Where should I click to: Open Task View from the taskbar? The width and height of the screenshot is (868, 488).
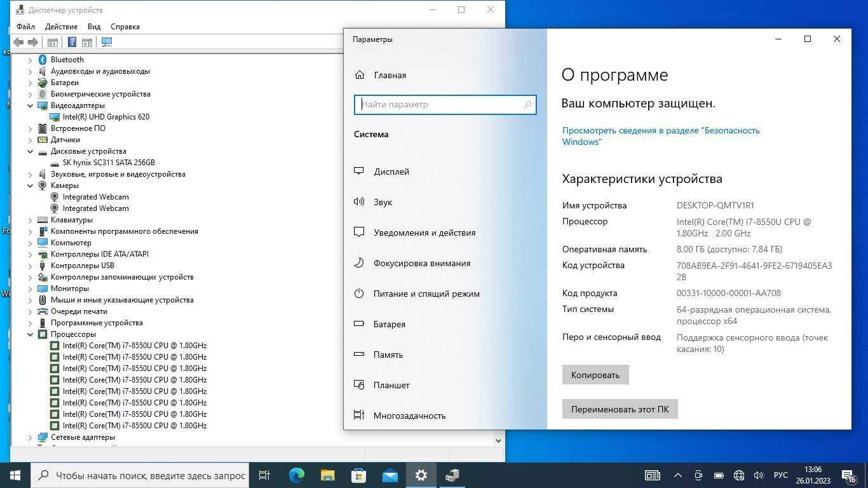pyautogui.click(x=264, y=475)
